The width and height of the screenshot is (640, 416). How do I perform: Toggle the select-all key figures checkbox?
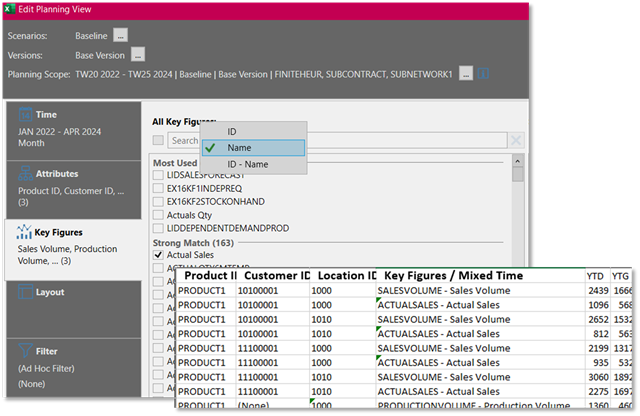click(x=158, y=140)
